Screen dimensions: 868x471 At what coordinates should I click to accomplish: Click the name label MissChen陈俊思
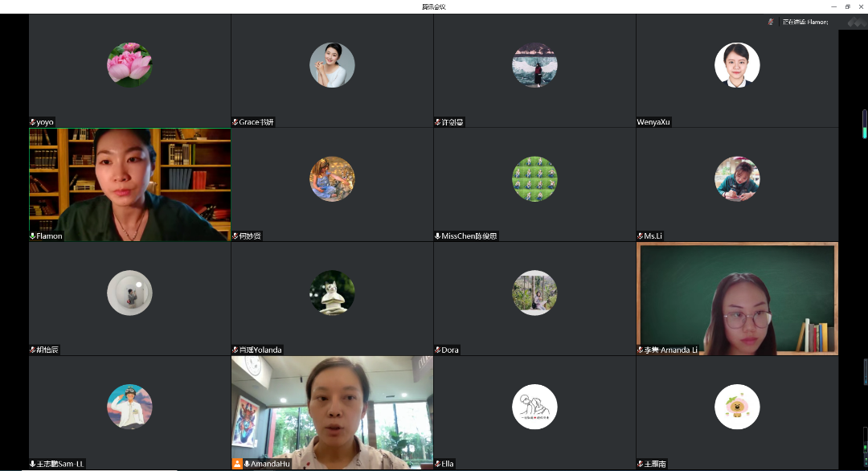[x=469, y=236]
